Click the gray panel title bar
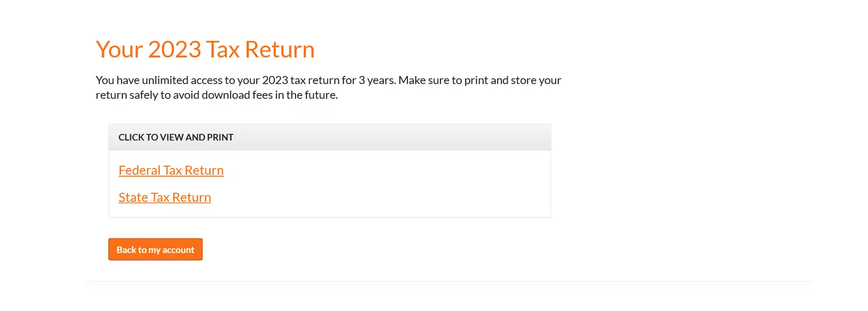Viewport: 868px width, 311px height. tap(380, 137)
